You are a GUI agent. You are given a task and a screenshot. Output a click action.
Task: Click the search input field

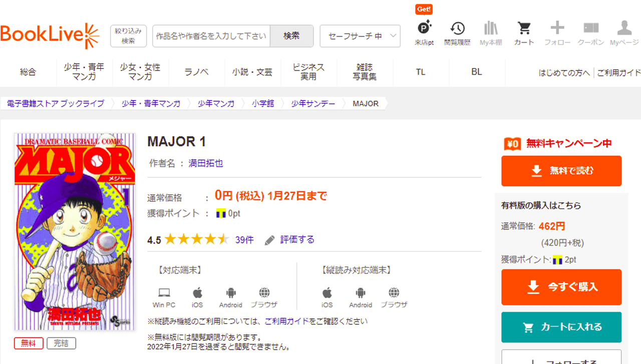pyautogui.click(x=211, y=36)
